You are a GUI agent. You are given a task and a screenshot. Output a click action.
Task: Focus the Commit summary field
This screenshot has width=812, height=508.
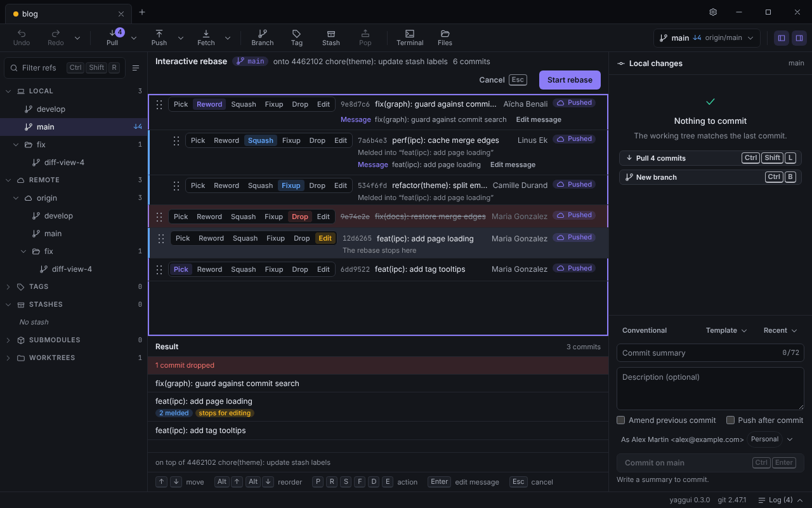pyautogui.click(x=710, y=353)
